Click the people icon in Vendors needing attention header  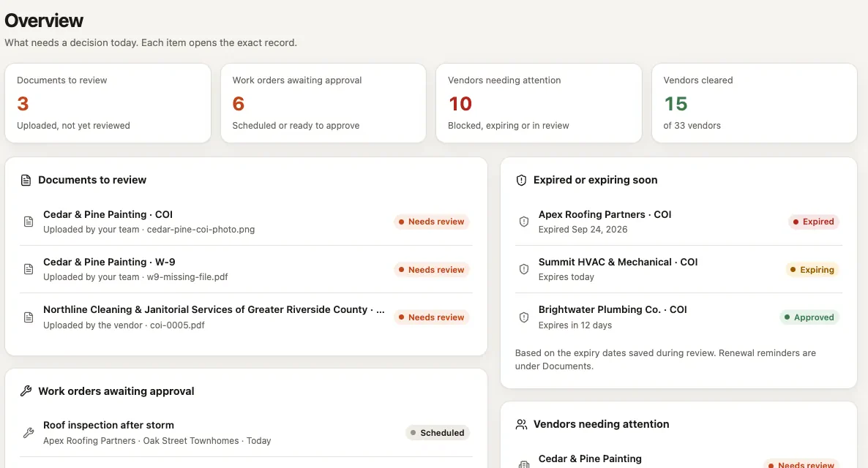coord(521,424)
